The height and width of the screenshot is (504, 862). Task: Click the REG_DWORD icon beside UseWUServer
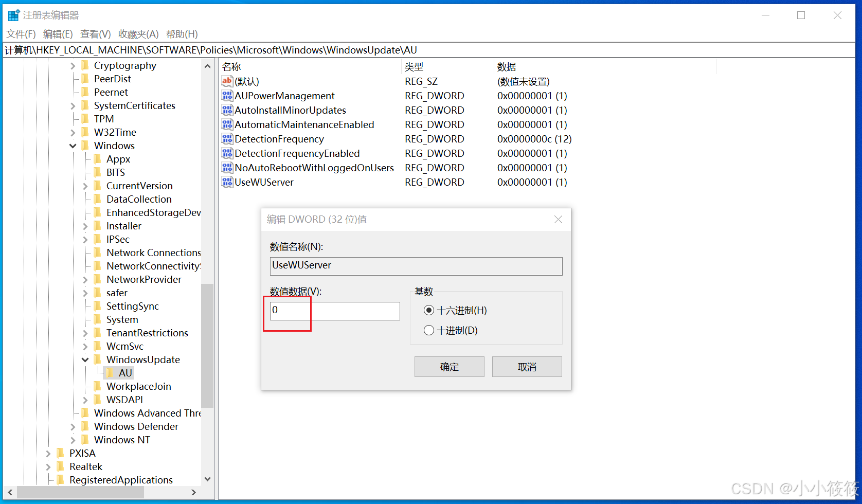[227, 182]
